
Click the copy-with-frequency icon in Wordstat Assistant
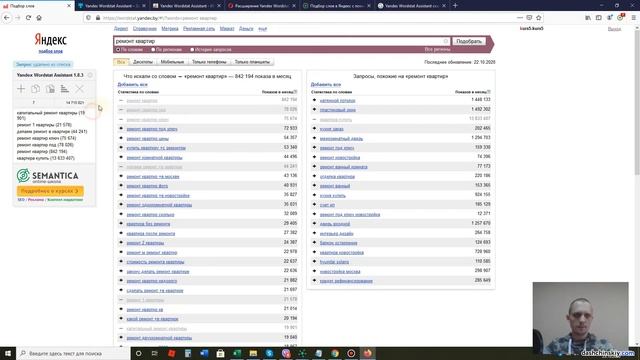[50, 89]
